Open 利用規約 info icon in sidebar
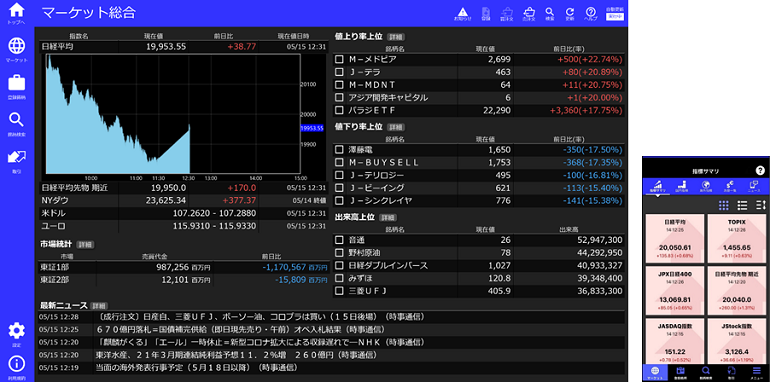Screen dimensions: 770x382 point(17,367)
